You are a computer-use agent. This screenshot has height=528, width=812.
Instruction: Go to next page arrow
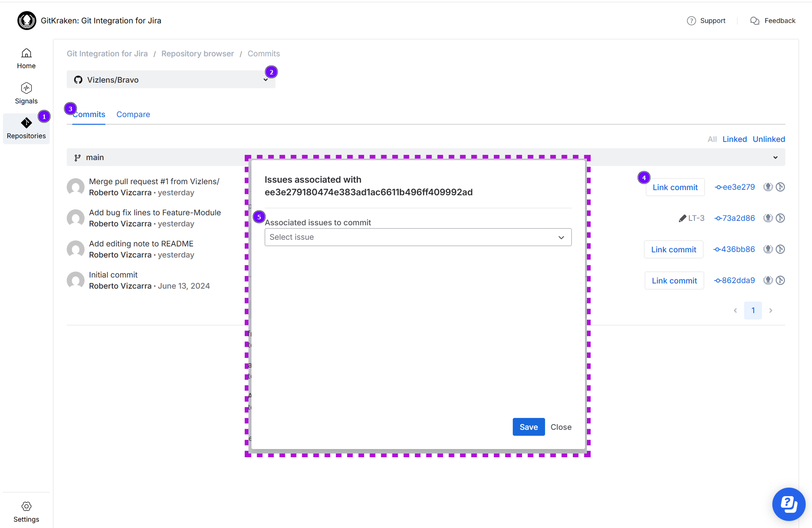click(771, 311)
